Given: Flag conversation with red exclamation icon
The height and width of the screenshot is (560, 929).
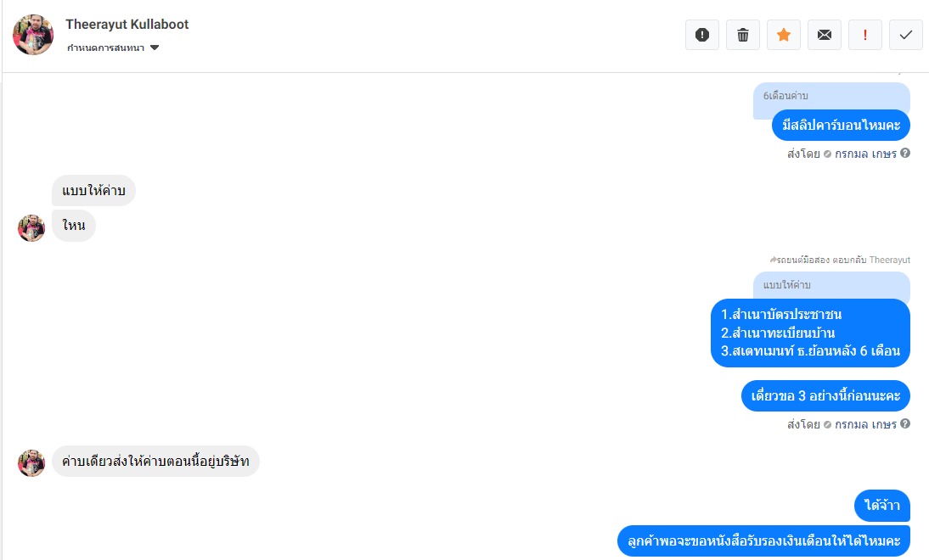Looking at the screenshot, I should (865, 35).
